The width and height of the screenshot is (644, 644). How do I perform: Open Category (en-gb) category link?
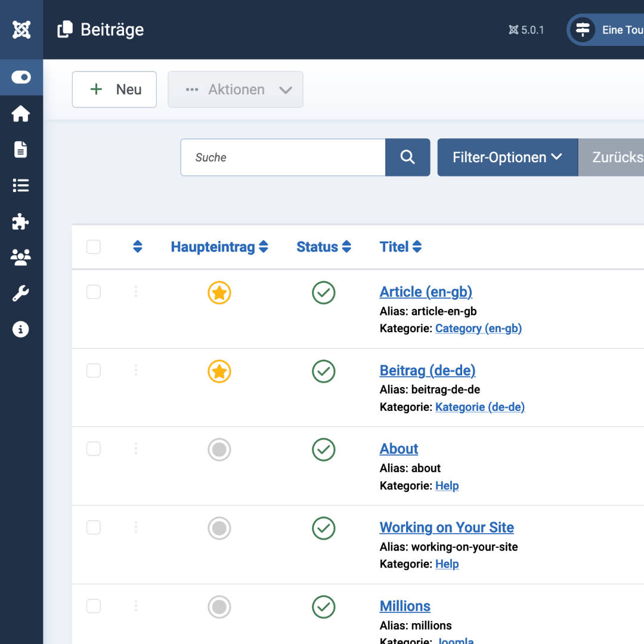click(x=478, y=329)
